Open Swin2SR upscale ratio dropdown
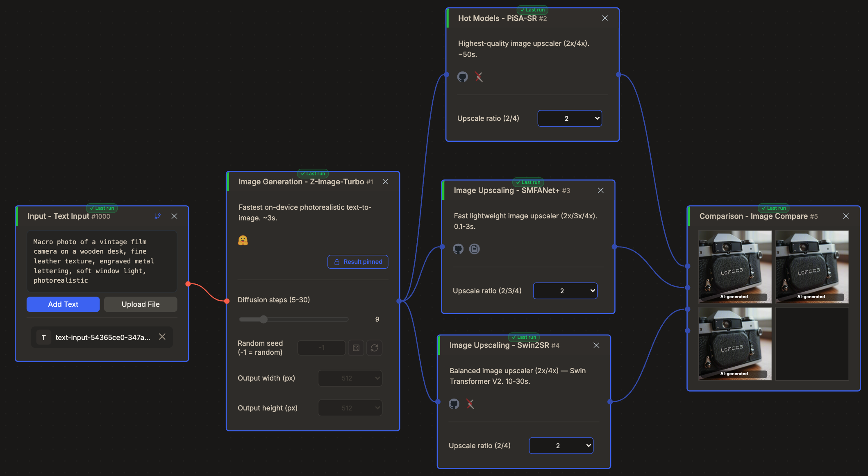Screen dimensions: 868x476 561,446
